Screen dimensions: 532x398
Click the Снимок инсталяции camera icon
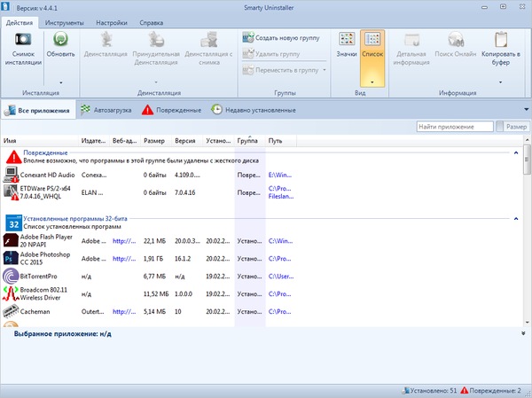pos(23,40)
